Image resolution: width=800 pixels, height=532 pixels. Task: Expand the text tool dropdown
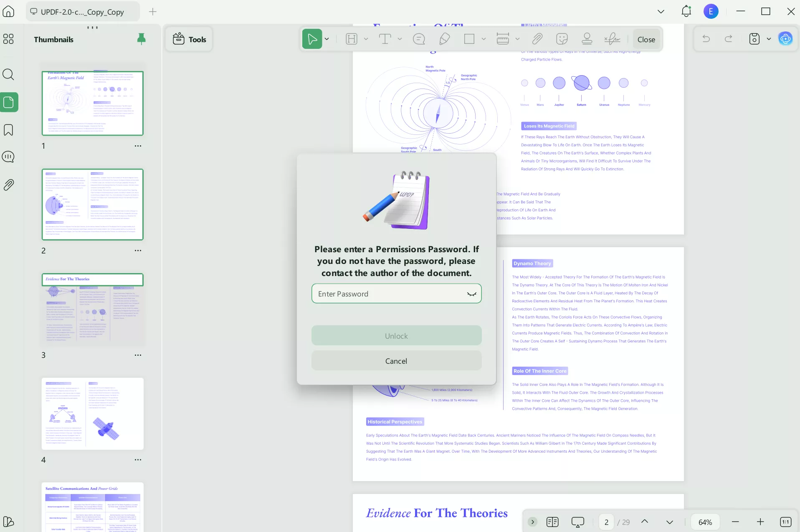tap(400, 38)
